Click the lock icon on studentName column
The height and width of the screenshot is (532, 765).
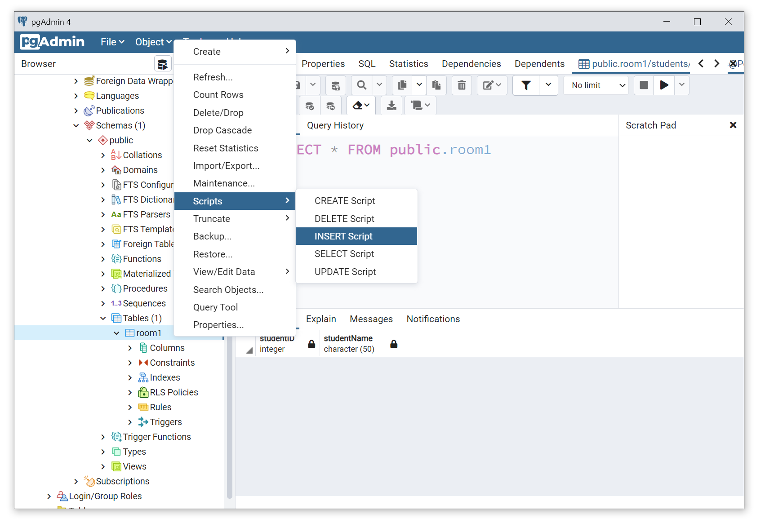tap(394, 344)
